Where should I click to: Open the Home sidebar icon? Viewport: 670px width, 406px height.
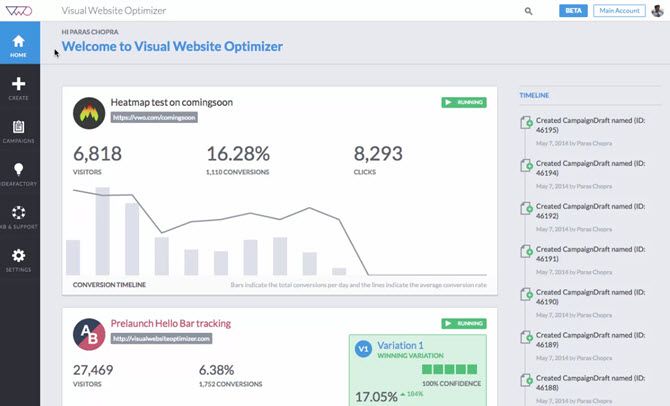coord(19,45)
